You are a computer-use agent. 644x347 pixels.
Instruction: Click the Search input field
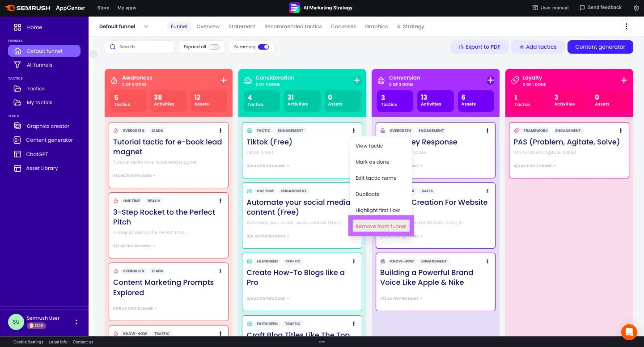click(x=140, y=47)
